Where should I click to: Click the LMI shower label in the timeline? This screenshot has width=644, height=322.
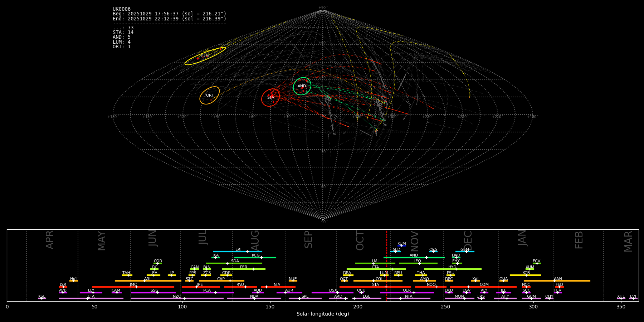pos(375,261)
